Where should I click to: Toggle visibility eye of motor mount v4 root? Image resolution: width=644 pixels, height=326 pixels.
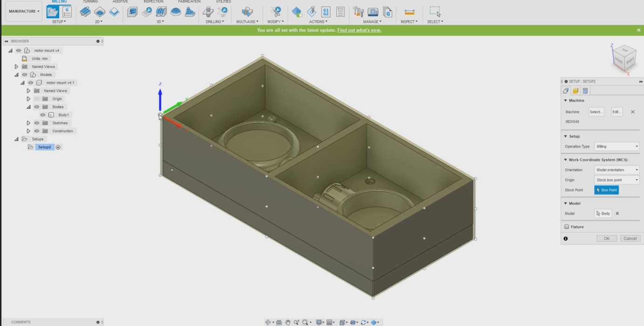19,50
